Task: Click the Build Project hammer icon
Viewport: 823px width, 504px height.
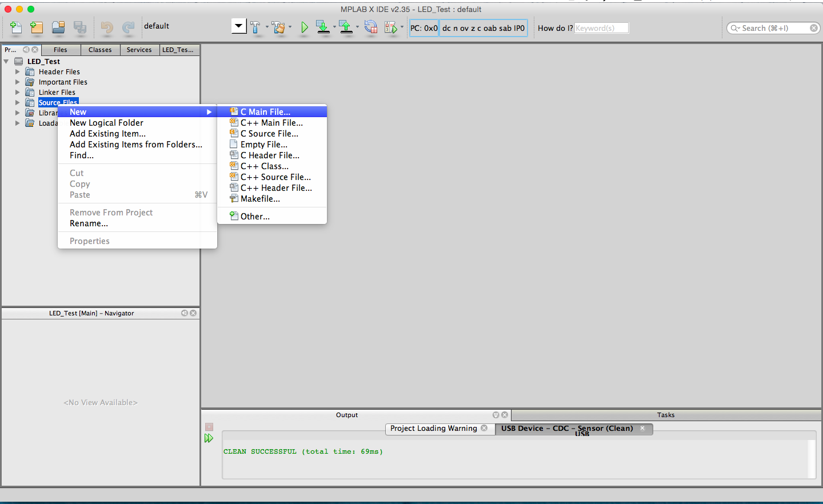Action: (255, 27)
